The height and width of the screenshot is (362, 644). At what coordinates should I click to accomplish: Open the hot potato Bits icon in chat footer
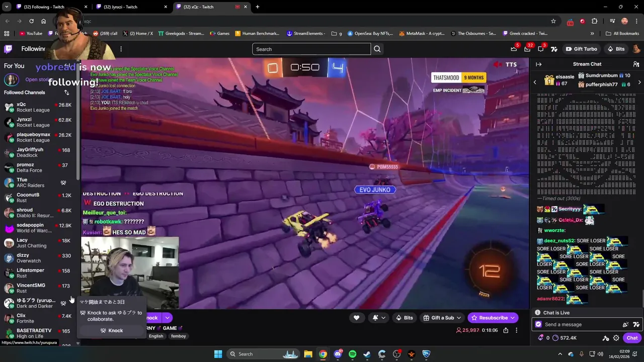pyautogui.click(x=541, y=338)
